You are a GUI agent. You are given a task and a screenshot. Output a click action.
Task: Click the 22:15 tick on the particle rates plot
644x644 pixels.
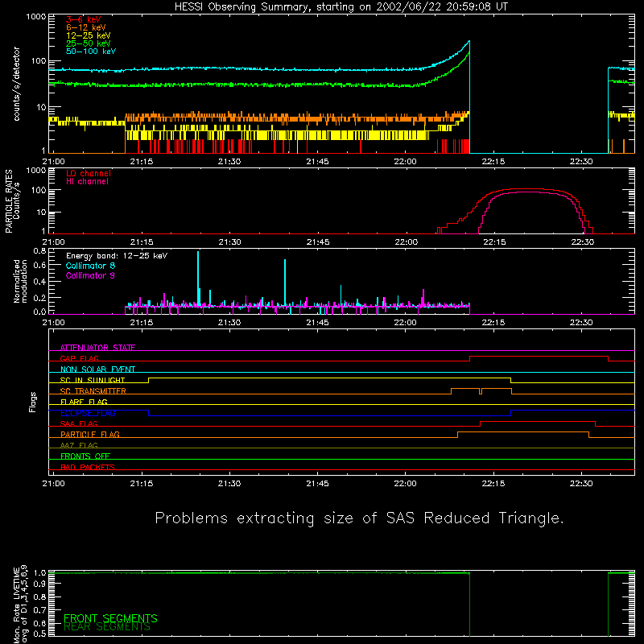point(494,242)
